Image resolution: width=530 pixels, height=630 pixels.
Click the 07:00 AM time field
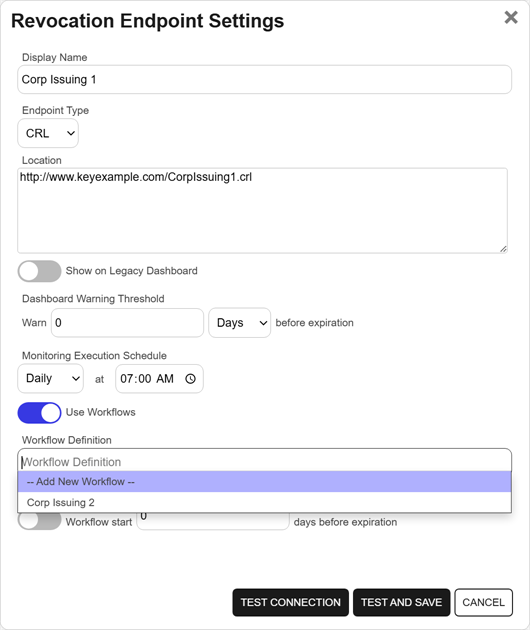coord(159,378)
